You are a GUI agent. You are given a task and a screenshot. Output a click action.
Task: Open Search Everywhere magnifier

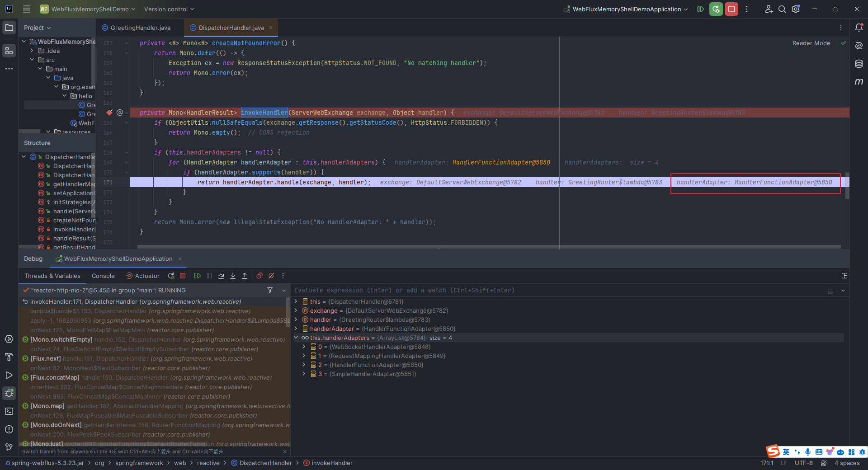click(x=782, y=9)
